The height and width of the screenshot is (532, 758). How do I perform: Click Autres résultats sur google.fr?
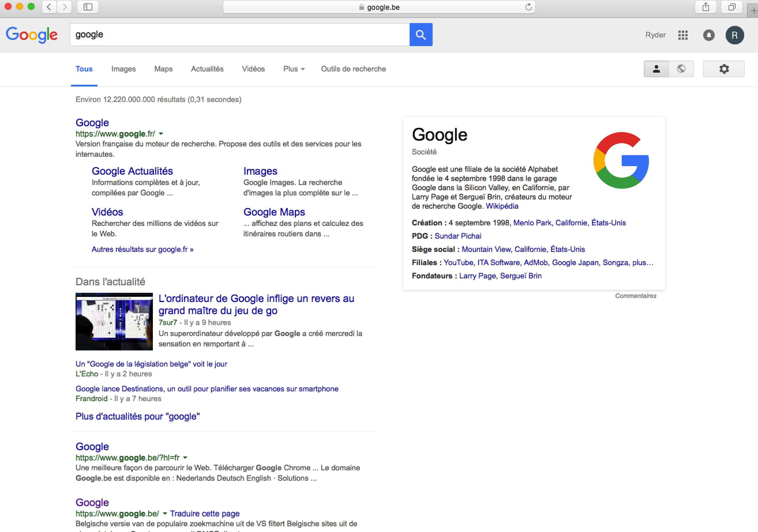coord(142,249)
